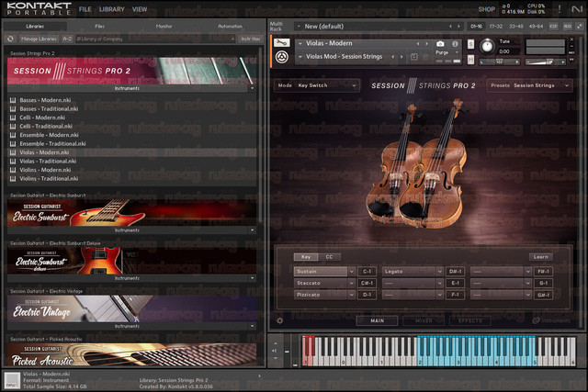Screen dimensions: 588x392
Task: Open the MAIN page
Action: (377, 320)
